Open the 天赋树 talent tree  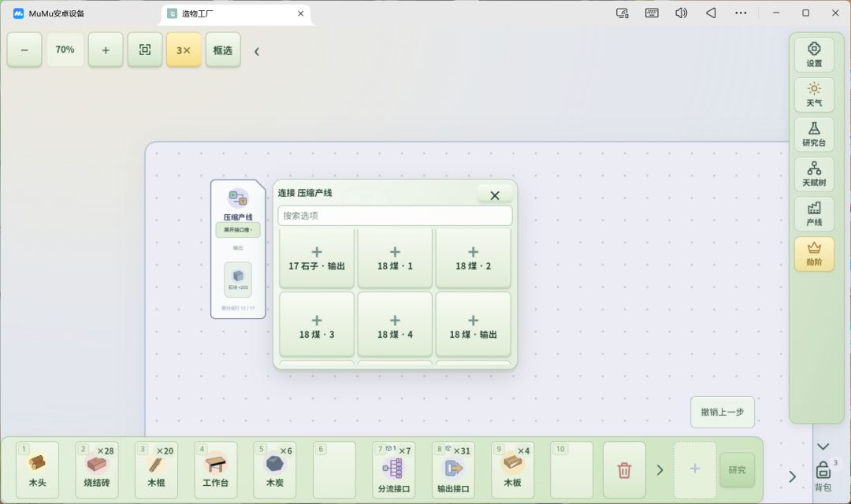pyautogui.click(x=814, y=174)
